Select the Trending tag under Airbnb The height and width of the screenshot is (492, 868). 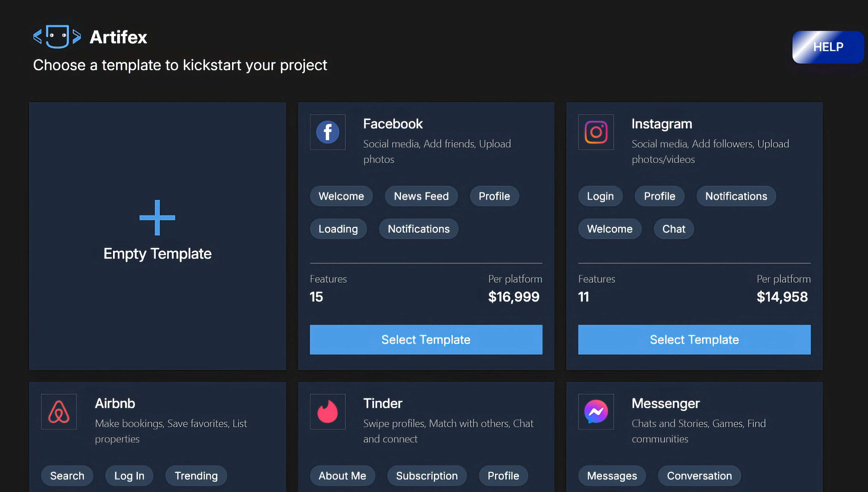pos(196,475)
